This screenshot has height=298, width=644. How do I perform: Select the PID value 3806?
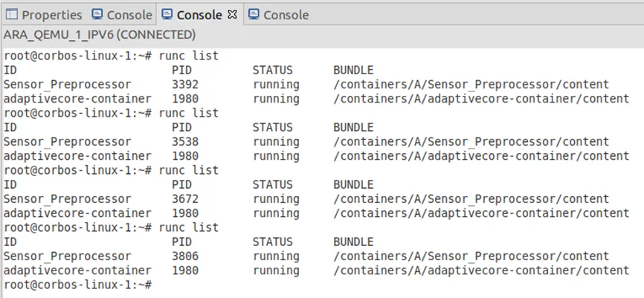[x=185, y=256]
